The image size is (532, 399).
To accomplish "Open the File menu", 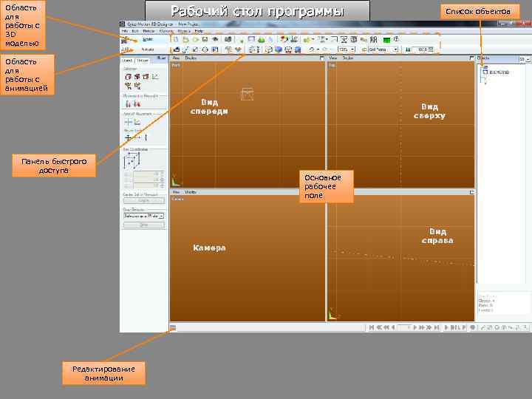I will tap(125, 31).
